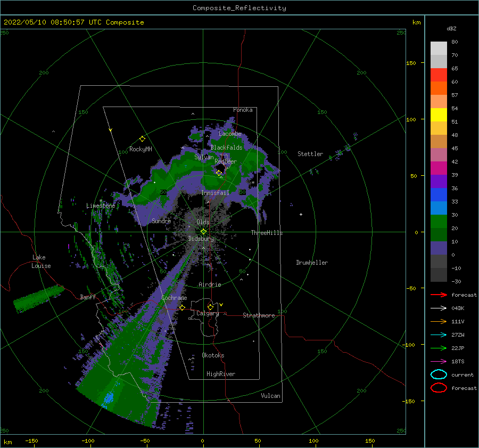Image resolution: width=479 pixels, height=448 pixels.
Task: Click the Drumheller town label
Action: 312,263
